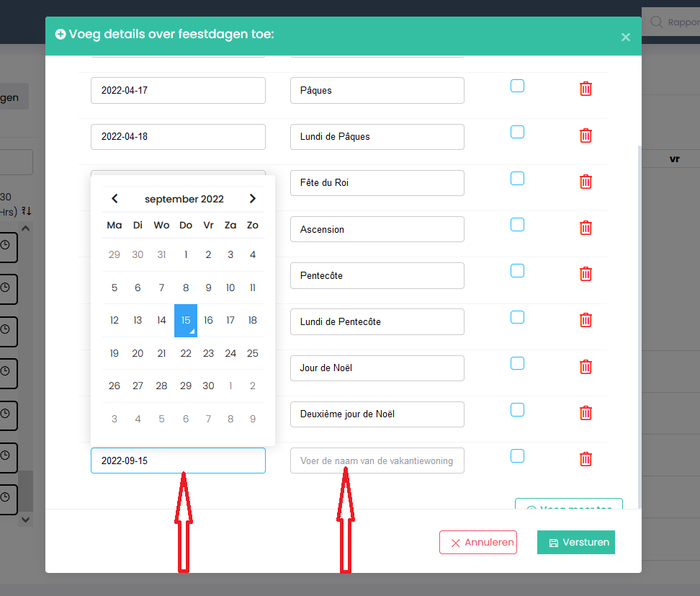Delete the Fête du Roi row
This screenshot has height=596, width=700.
[x=585, y=182]
